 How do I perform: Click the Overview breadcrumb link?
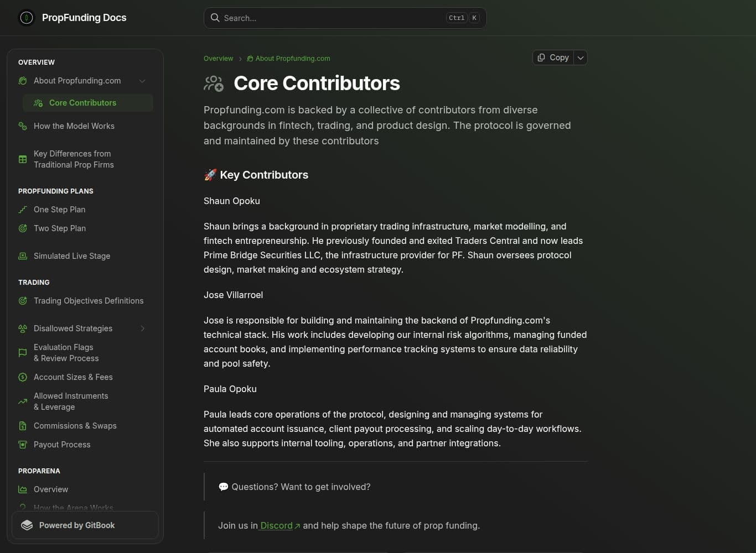[218, 59]
